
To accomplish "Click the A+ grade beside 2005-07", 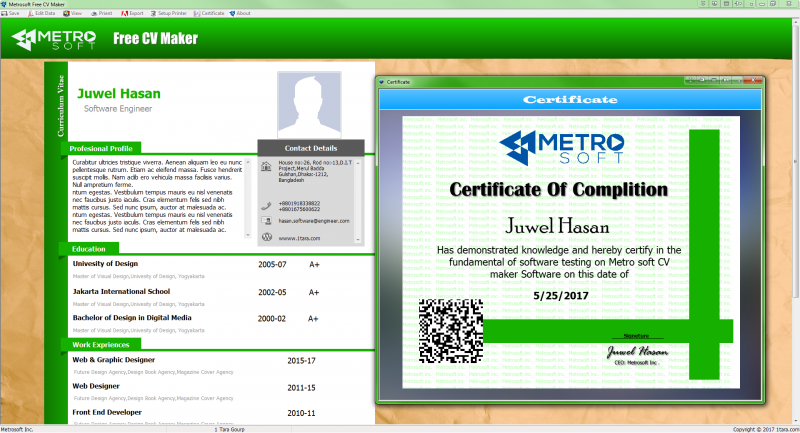I will pos(314,265).
